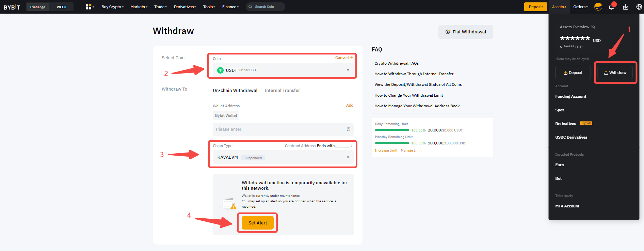Click the download app icon

(626, 7)
